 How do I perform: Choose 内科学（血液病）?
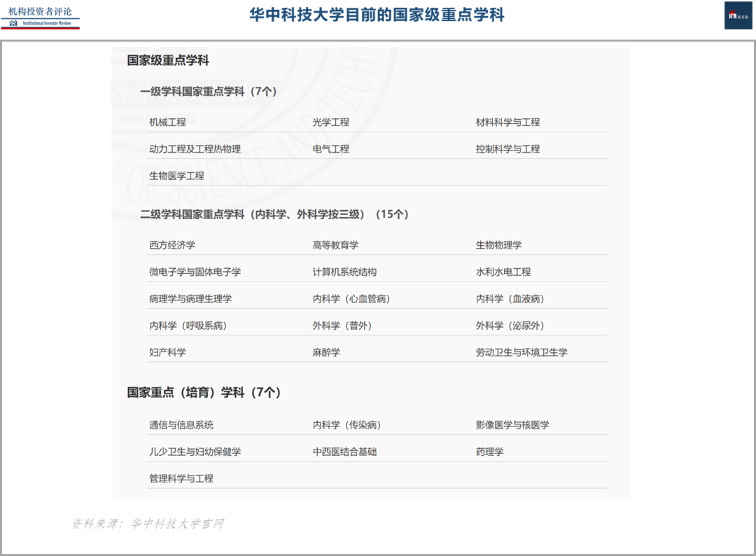click(x=510, y=298)
